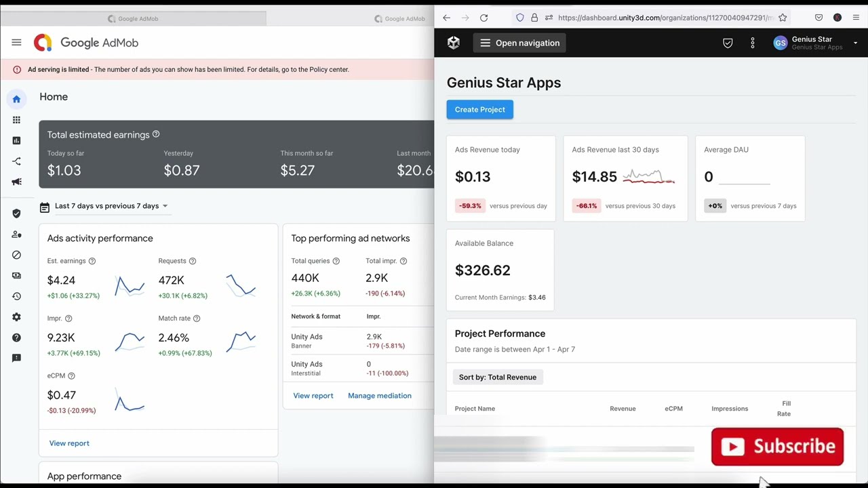Click the Unity logo in dashboard header

coord(454,43)
